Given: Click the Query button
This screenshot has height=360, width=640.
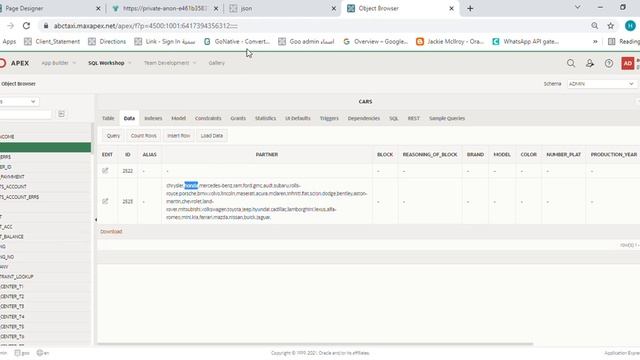Looking at the screenshot, I should tap(113, 136).
